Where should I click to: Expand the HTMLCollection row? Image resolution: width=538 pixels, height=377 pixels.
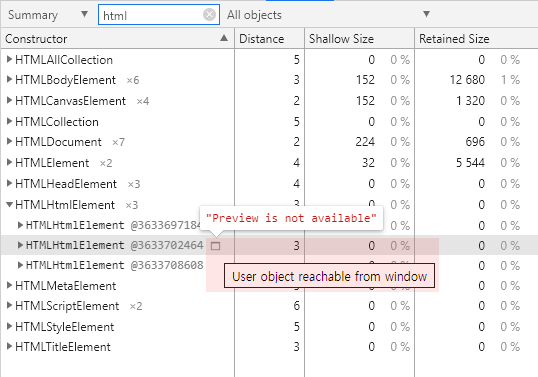pyautogui.click(x=10, y=121)
